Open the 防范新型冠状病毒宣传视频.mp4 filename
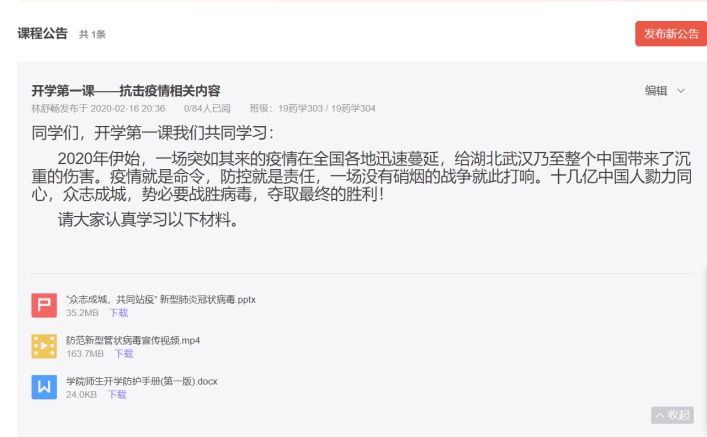 pos(133,340)
